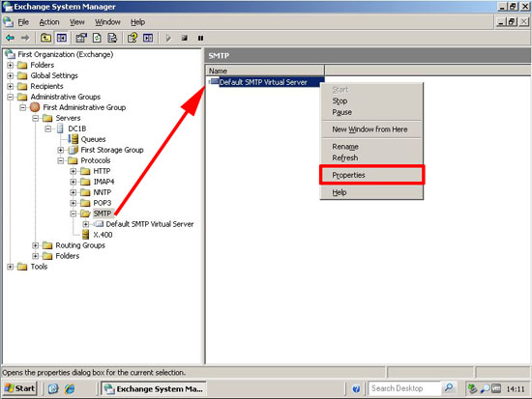Open the Help menu in menu bar
Screen dimensions: 532x399
pyautogui.click(x=137, y=22)
